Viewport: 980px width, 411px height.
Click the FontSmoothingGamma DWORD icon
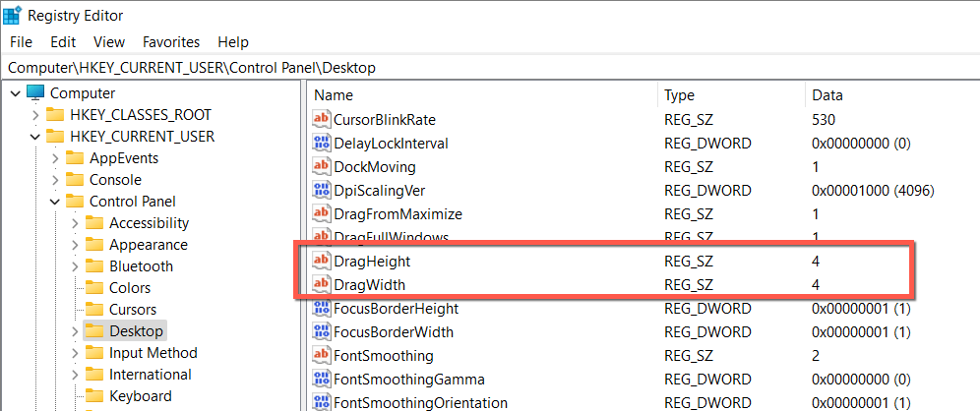pos(322,380)
